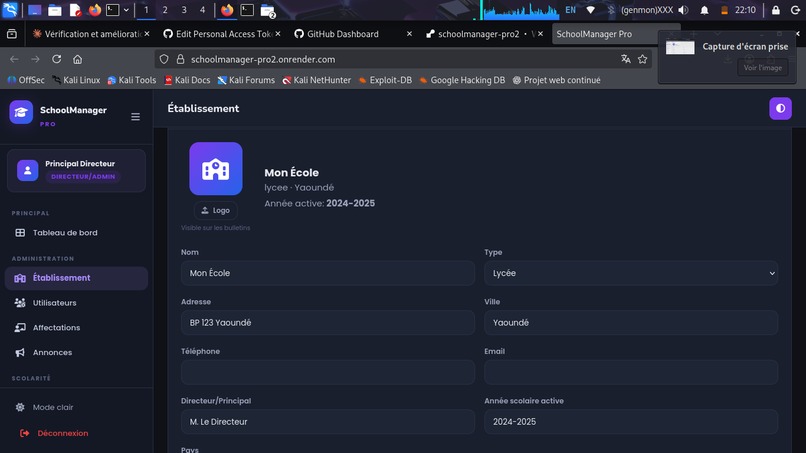Open the Kali Docs bookmark

pyautogui.click(x=187, y=80)
